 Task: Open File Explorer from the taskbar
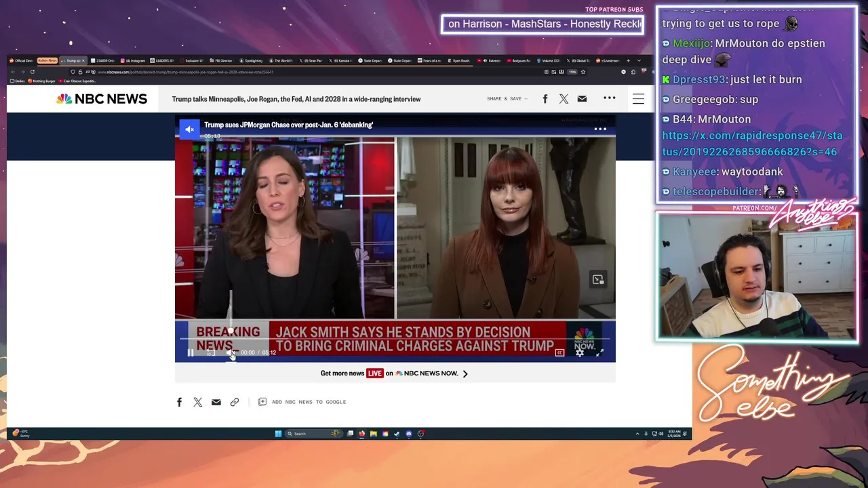click(373, 434)
